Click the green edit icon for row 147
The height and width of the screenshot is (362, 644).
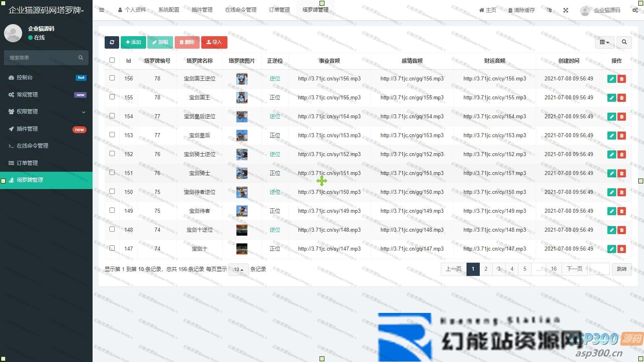pos(611,249)
